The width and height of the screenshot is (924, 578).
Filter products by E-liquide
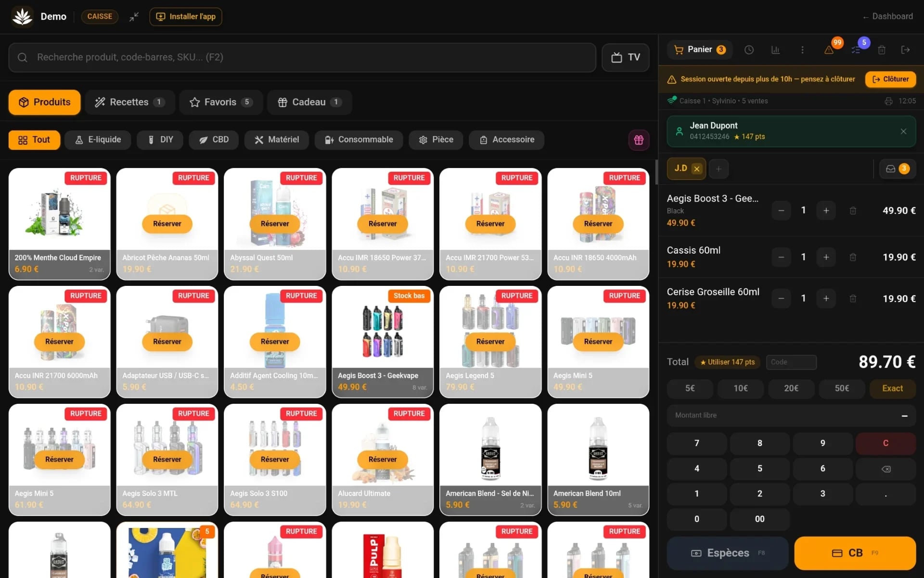tap(98, 140)
